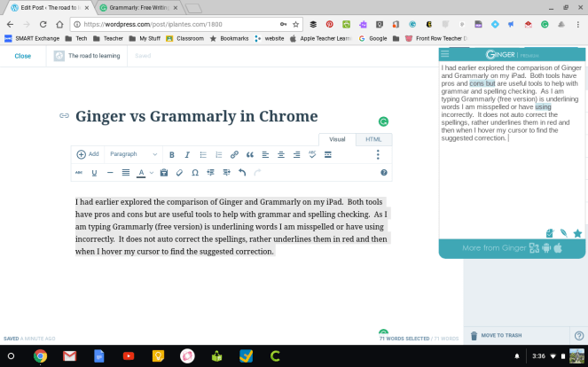This screenshot has width=588, height=367.
Task: Click the Close link in the editor header
Action: coord(23,56)
